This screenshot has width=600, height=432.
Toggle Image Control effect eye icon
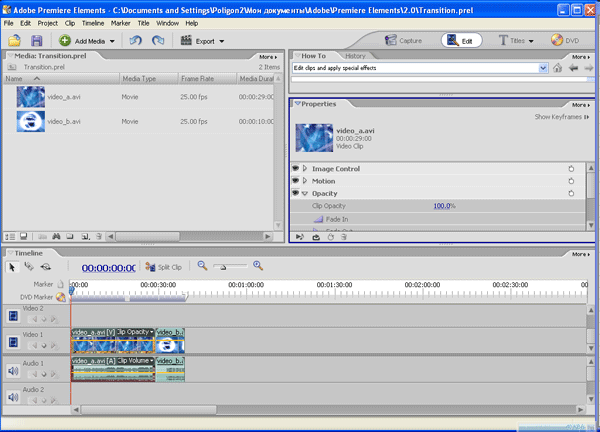[x=295, y=168]
